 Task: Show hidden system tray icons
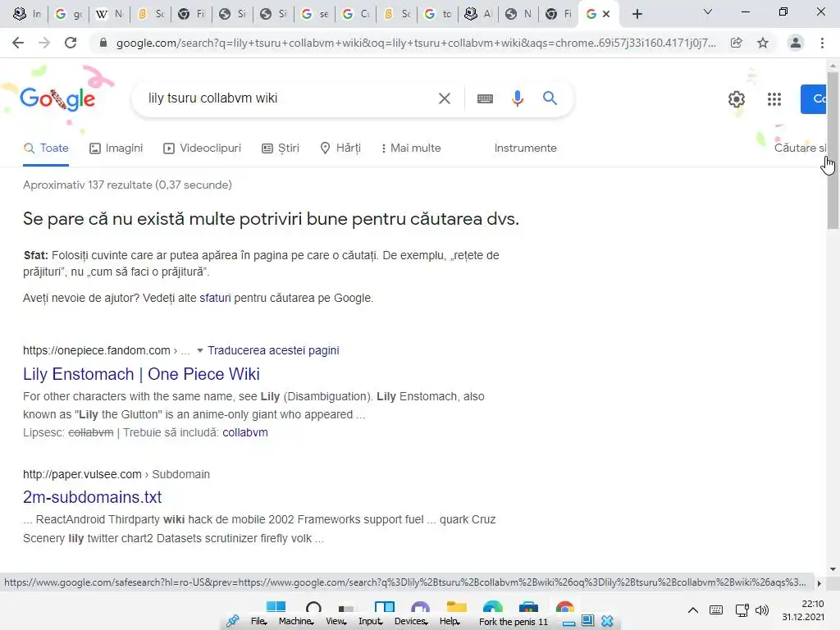pos(692,610)
